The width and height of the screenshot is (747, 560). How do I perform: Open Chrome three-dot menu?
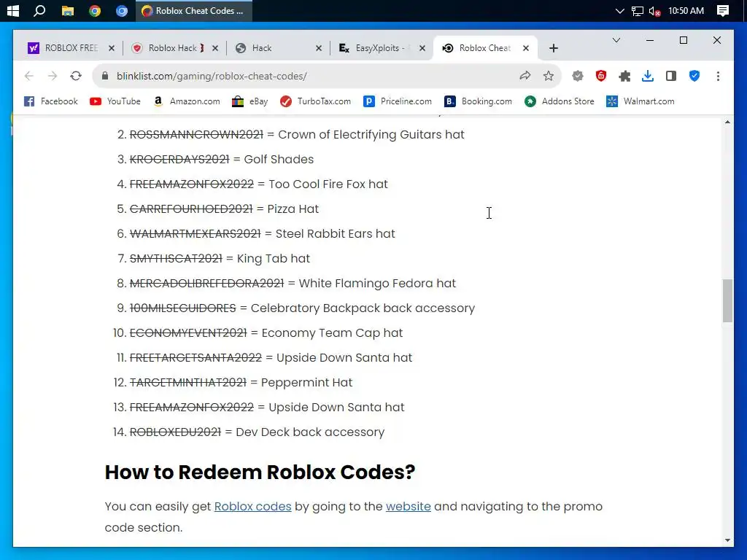[x=718, y=76]
